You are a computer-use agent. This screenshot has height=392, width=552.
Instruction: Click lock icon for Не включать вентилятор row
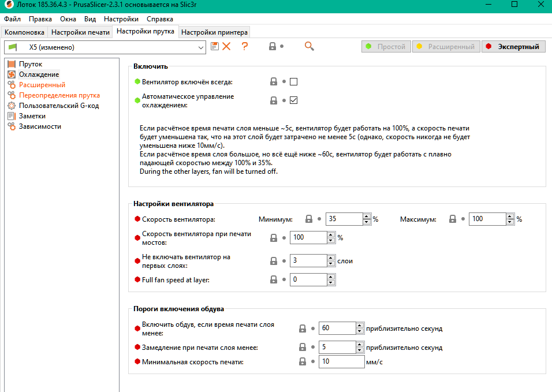tap(274, 261)
